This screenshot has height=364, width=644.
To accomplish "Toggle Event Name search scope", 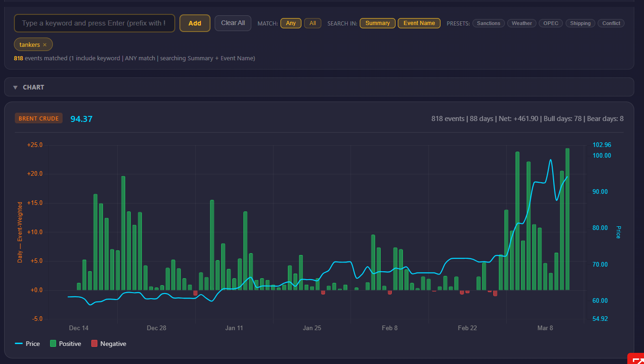I will tap(419, 23).
